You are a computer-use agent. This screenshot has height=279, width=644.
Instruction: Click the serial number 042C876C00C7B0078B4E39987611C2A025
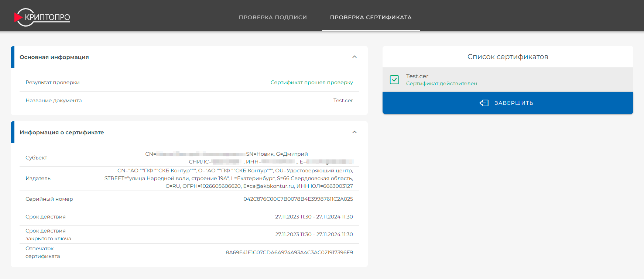coord(298,199)
